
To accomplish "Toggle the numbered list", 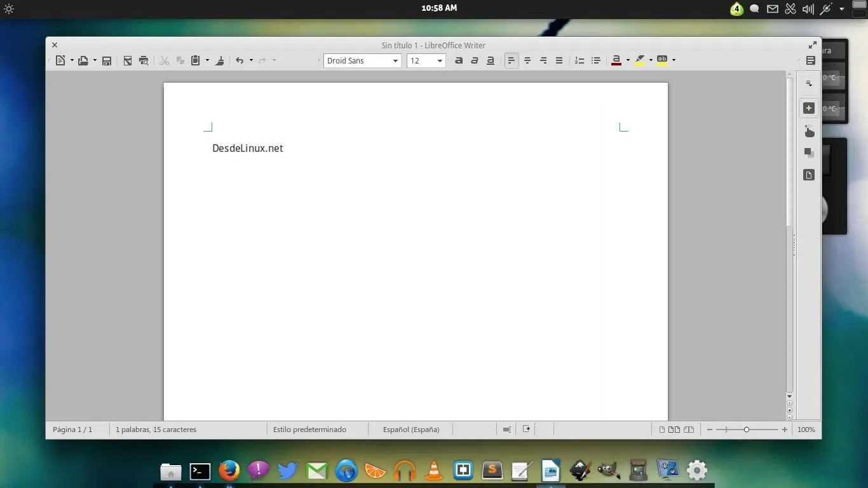I will [579, 60].
